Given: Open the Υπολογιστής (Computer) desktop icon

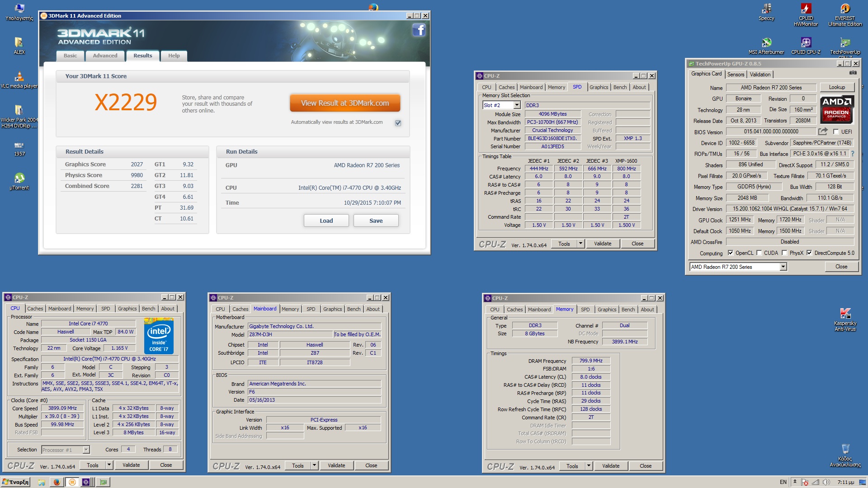Looking at the screenshot, I should tap(19, 12).
